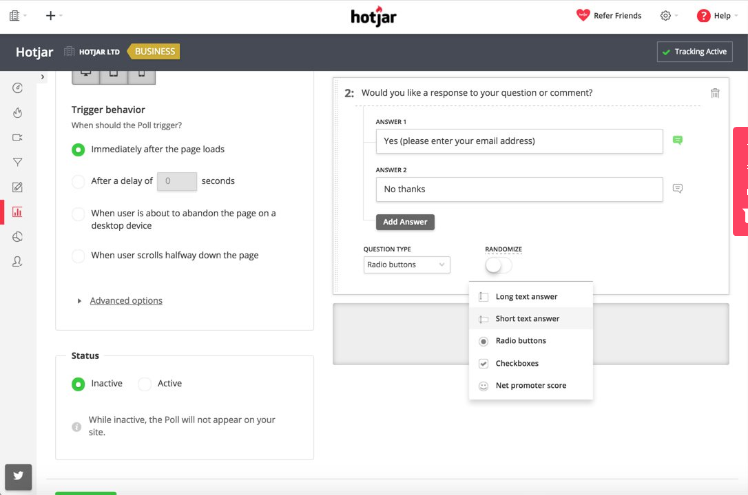Screen dimensions: 748x495
Task: Select When user scrolls halfway down radio
Action: pyautogui.click(x=78, y=256)
